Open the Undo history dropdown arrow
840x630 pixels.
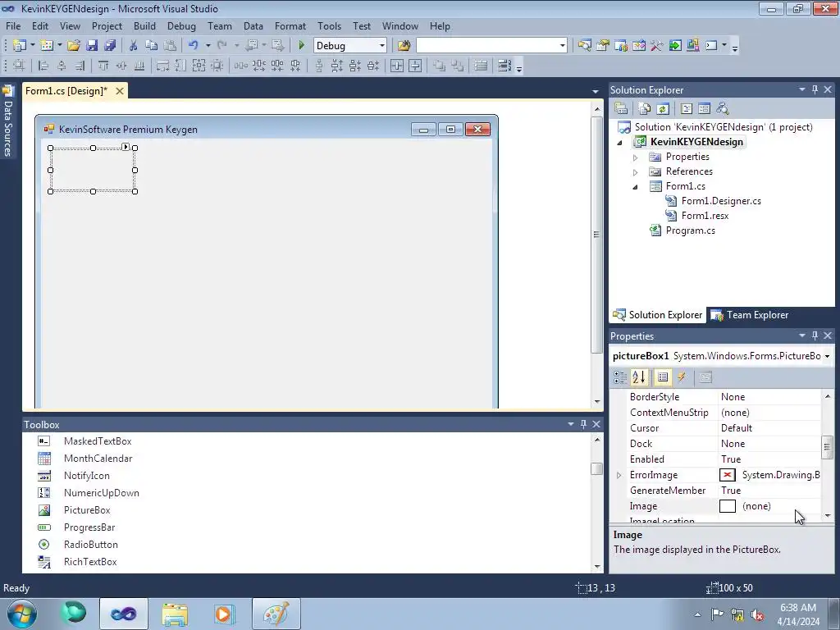click(208, 46)
